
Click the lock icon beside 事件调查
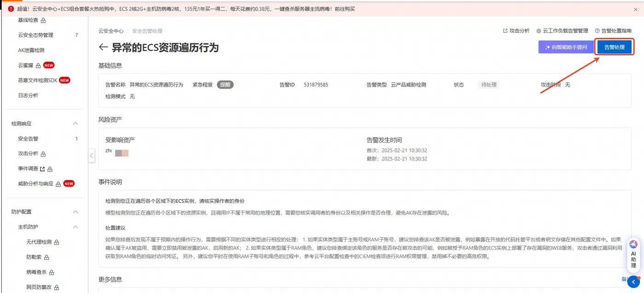coord(50,169)
